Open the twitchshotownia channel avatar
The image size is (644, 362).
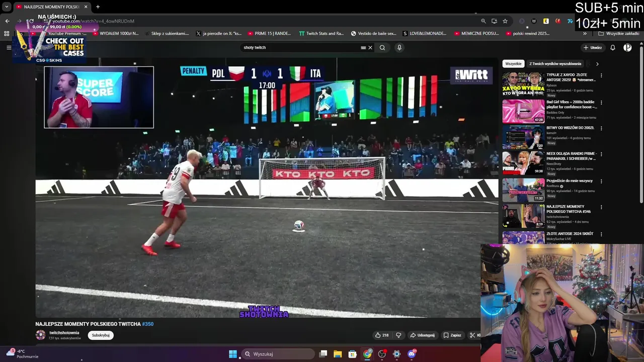point(40,335)
